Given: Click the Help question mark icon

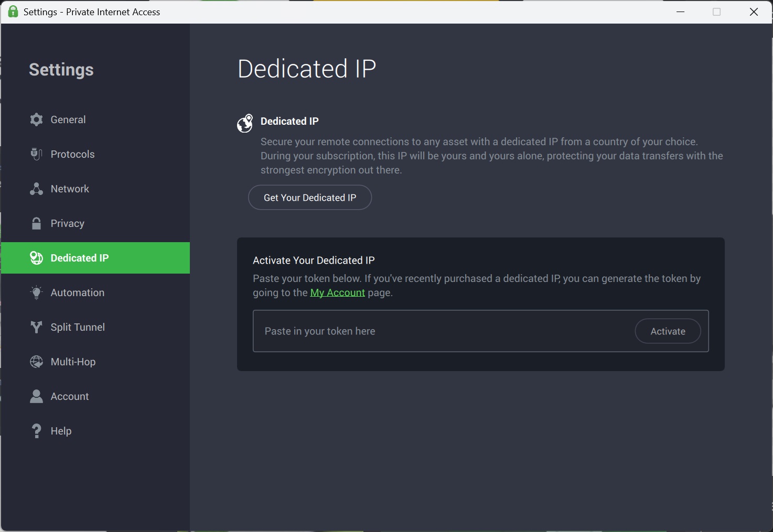Looking at the screenshot, I should [36, 431].
